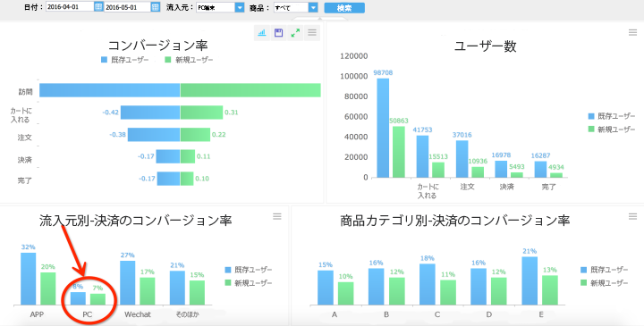The width and height of the screenshot is (644, 326).
Task: Toggle 既存ユーザー legend in コンバージョン率 chart
Action: pos(125,60)
